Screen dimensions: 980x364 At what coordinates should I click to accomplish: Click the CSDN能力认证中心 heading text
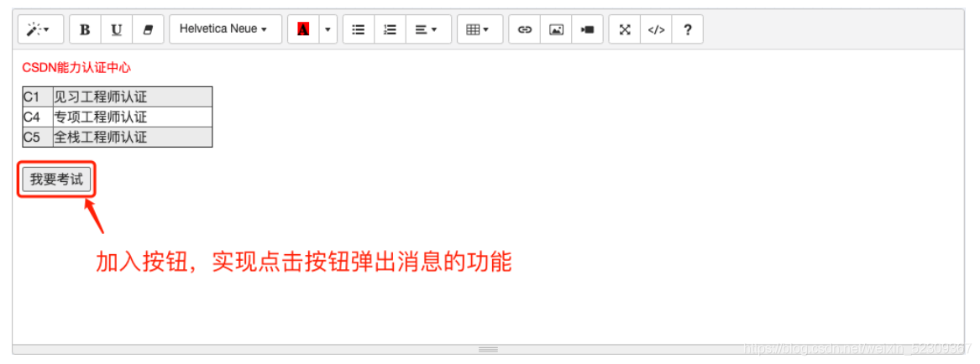[76, 67]
